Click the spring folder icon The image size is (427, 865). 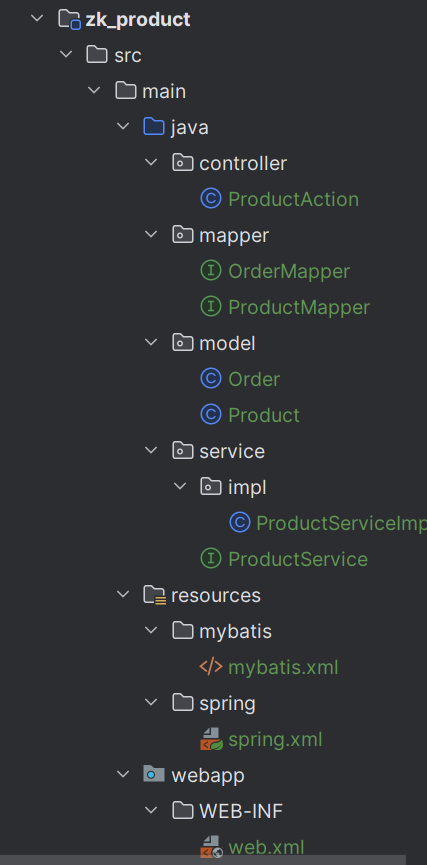(183, 703)
